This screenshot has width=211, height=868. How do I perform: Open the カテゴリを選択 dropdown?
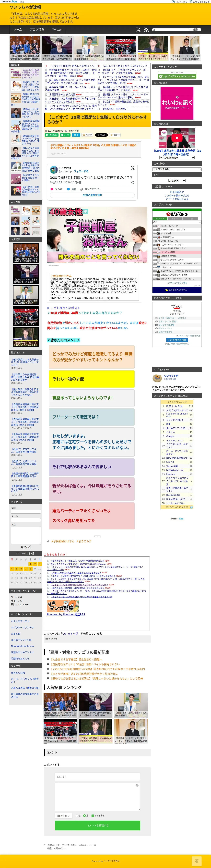click(177, 169)
